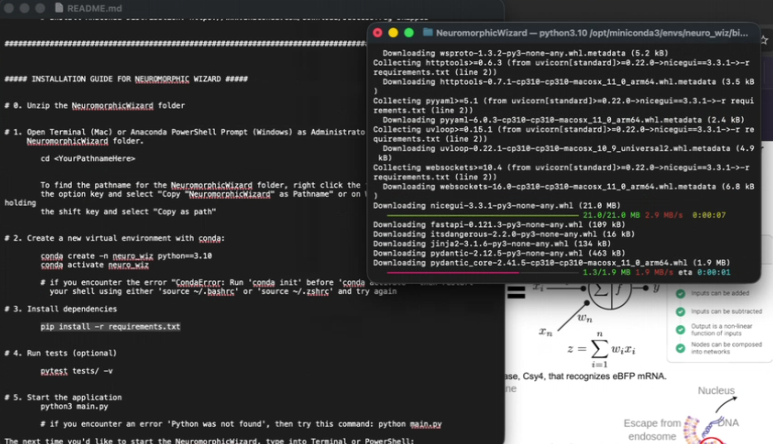Image resolution: width=773 pixels, height=444 pixels.
Task: Click 'Downloading wsproto-1.3.2' terminal line
Action: [x=526, y=53]
